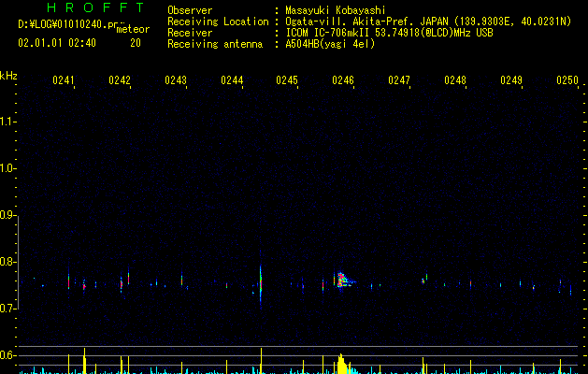Click observer name Masayuki Kobayashi

pyautogui.click(x=336, y=10)
